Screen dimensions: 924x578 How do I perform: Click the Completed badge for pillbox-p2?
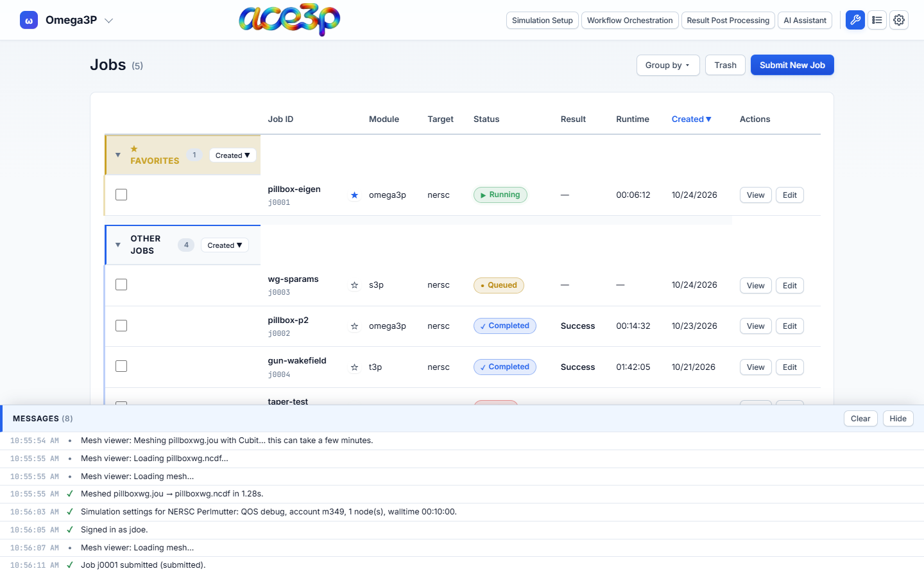pos(505,326)
